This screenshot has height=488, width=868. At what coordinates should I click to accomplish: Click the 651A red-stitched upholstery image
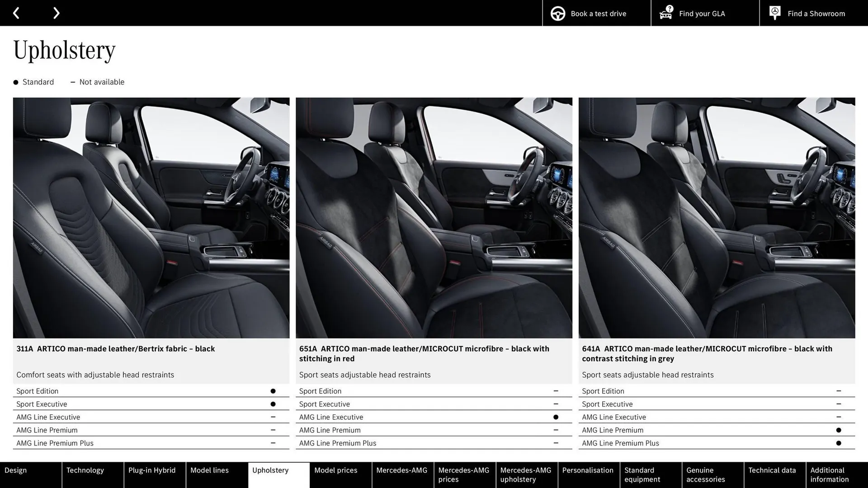[x=434, y=217]
